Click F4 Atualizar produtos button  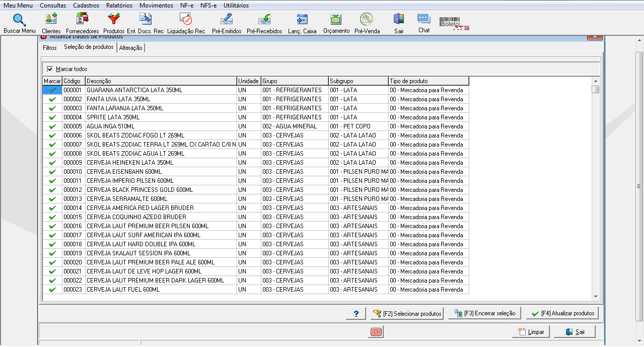562,313
